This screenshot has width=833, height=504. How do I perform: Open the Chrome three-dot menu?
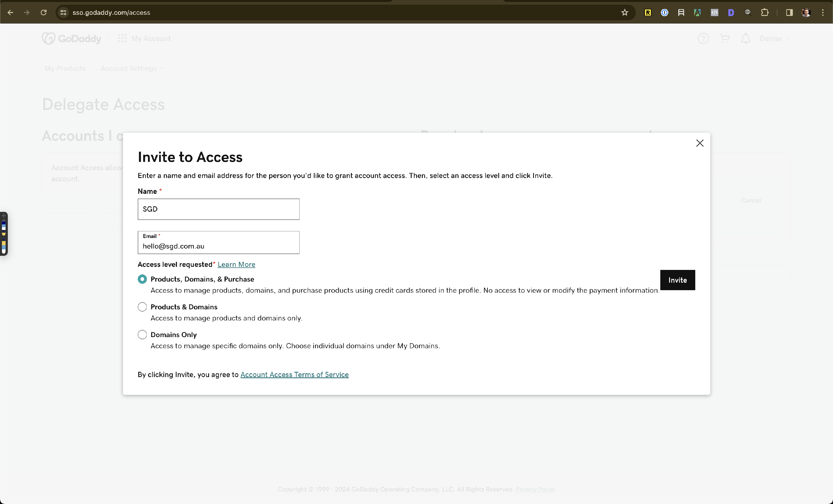(x=822, y=12)
